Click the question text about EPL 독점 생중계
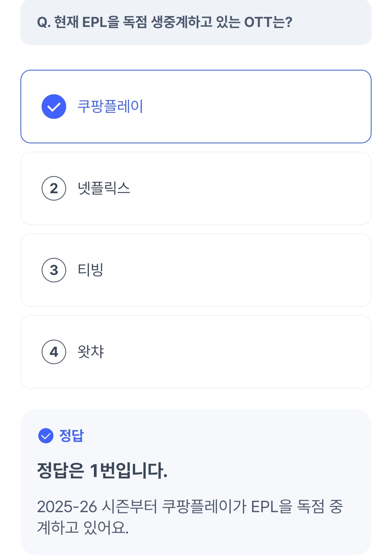The image size is (392, 556). click(165, 22)
